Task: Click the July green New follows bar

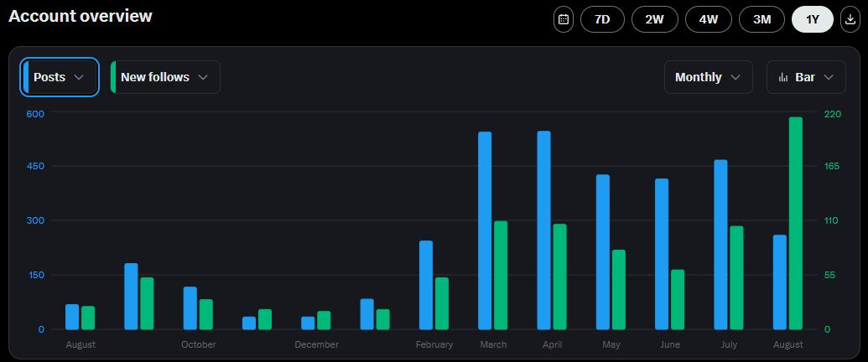Action: tap(736, 278)
